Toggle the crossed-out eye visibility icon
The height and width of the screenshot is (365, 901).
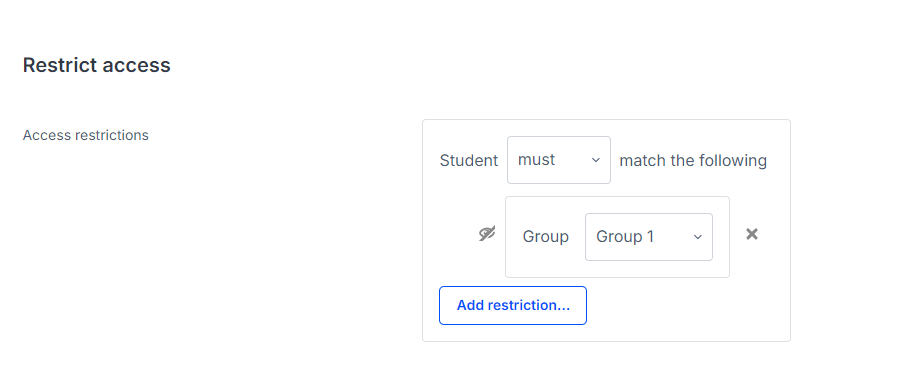487,234
